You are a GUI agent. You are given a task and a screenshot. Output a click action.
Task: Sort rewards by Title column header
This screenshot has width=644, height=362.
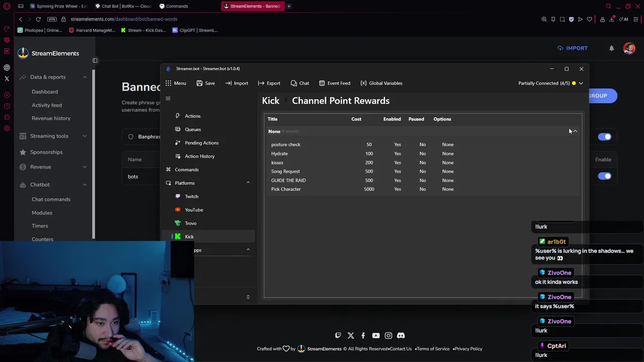pyautogui.click(x=273, y=119)
